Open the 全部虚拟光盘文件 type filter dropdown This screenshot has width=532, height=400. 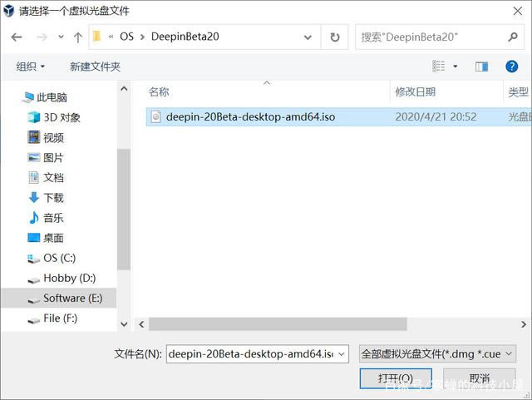pyautogui.click(x=437, y=354)
